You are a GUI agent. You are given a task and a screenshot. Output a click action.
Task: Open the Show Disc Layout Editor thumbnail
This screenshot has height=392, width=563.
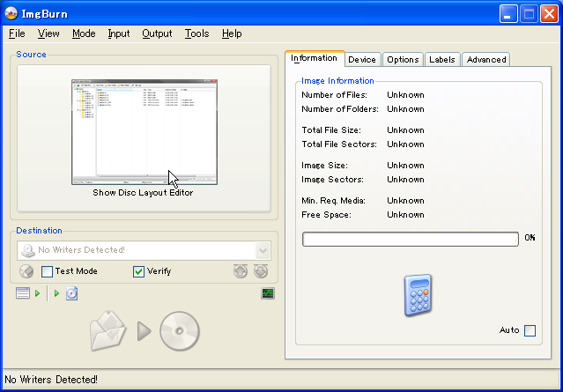[x=144, y=132]
